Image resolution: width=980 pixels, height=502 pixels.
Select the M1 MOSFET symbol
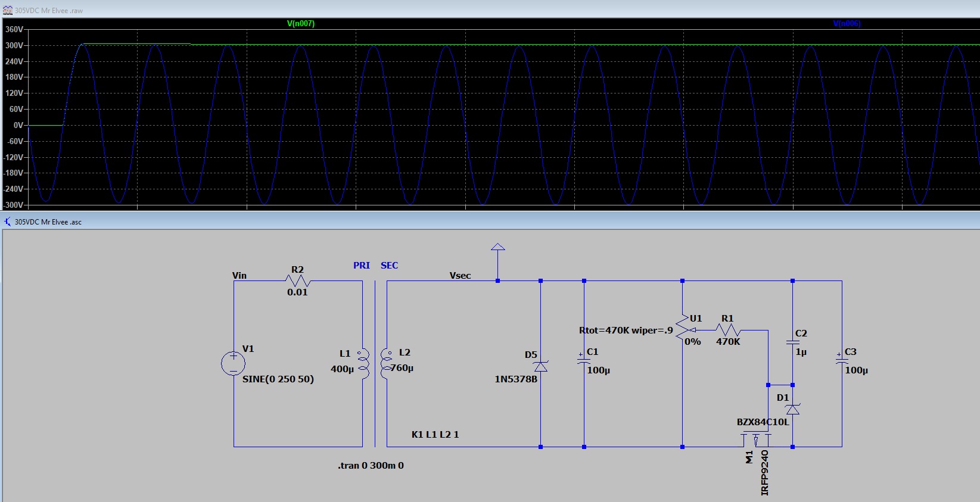pos(756,440)
